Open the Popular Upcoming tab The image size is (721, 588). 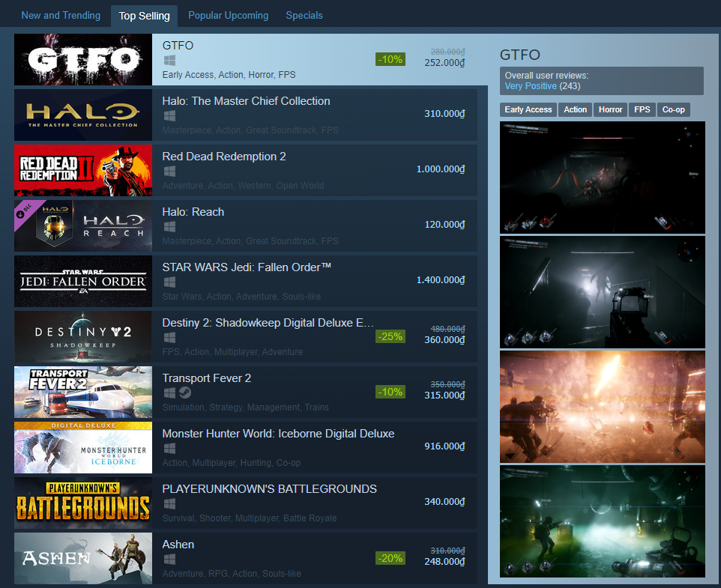[x=228, y=15]
